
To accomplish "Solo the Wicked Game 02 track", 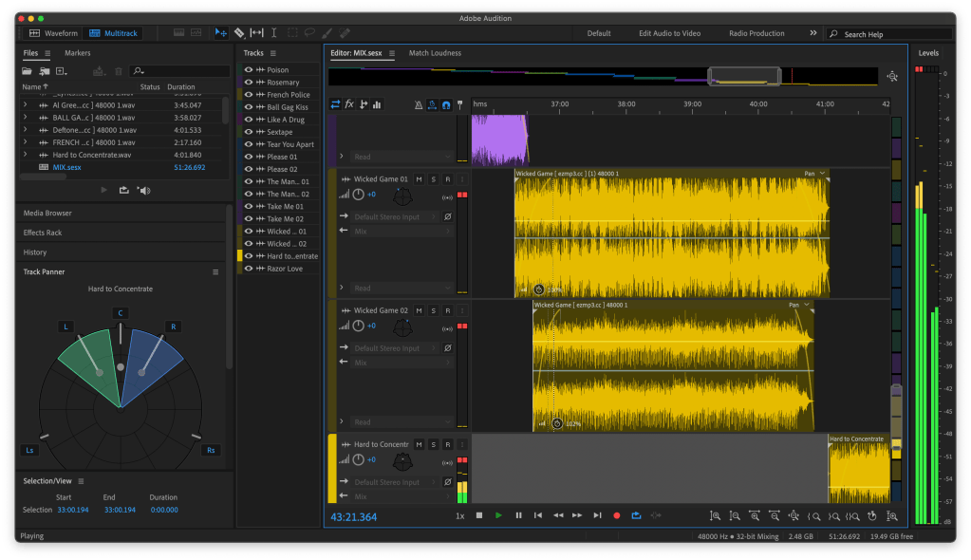I will (433, 310).
